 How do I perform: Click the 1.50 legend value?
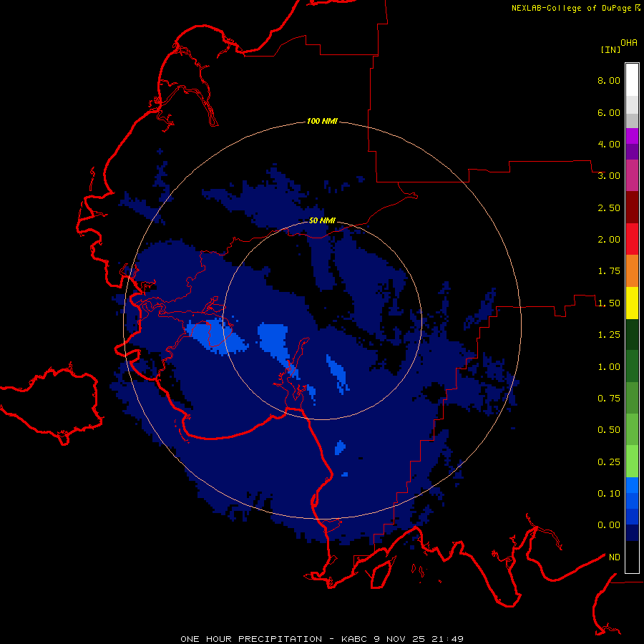click(609, 303)
